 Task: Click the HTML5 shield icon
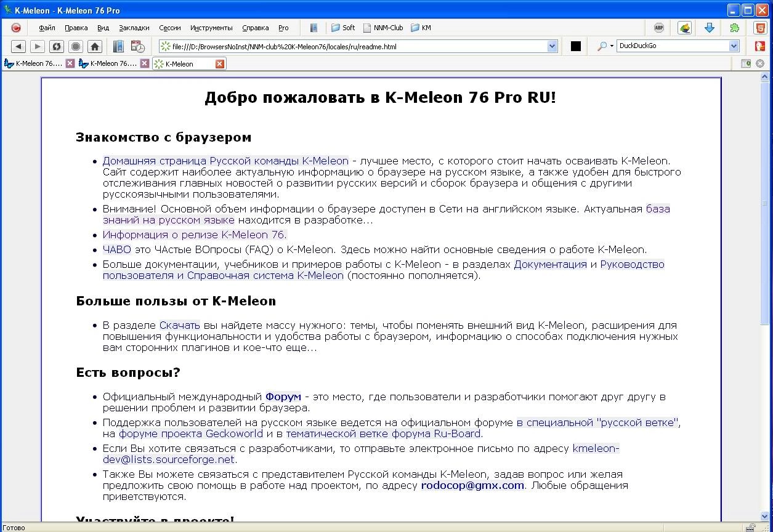pos(760,28)
